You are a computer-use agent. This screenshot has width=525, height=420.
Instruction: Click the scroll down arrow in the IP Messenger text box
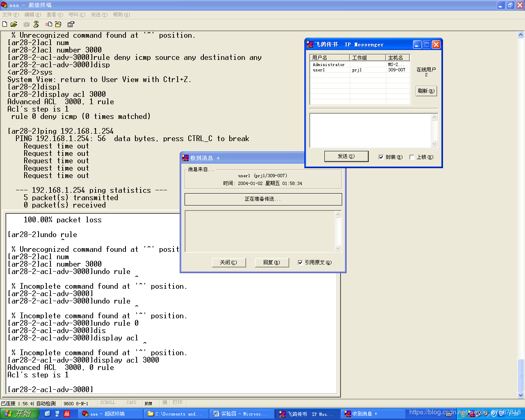[x=434, y=144]
